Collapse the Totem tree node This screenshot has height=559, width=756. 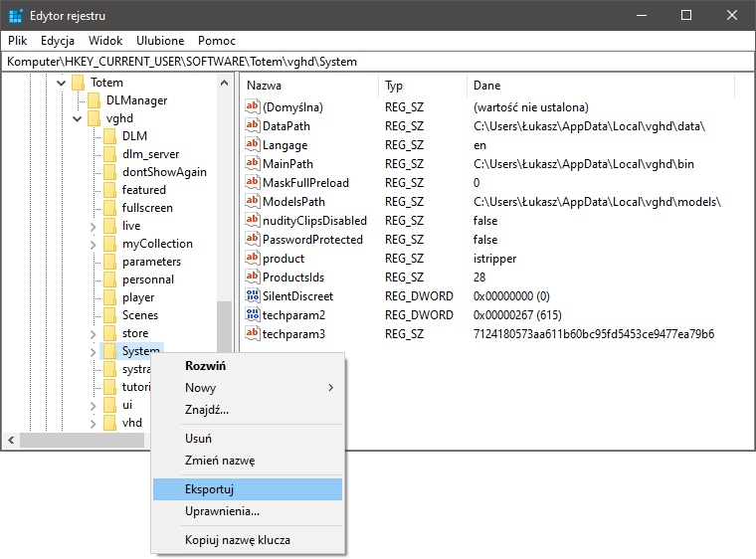tap(61, 83)
